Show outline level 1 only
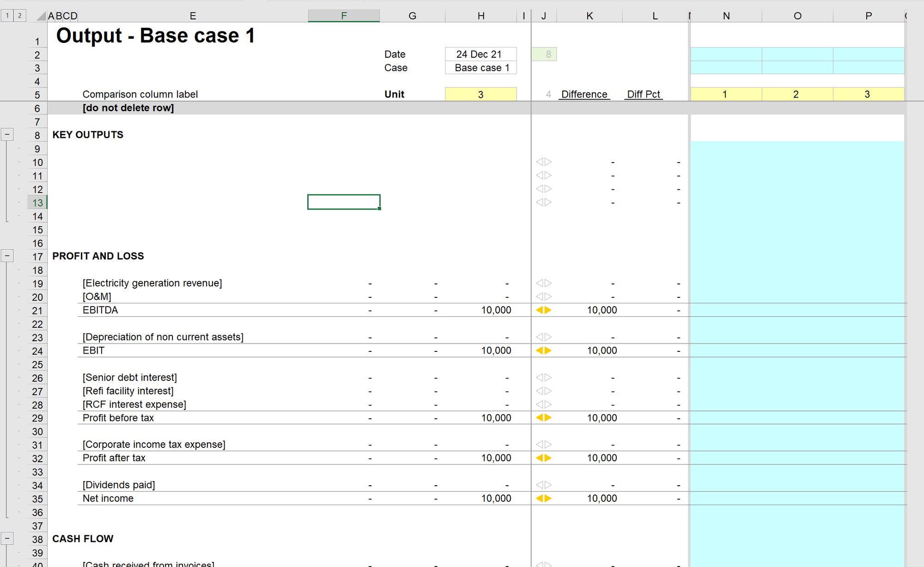This screenshot has height=567, width=924. point(7,16)
